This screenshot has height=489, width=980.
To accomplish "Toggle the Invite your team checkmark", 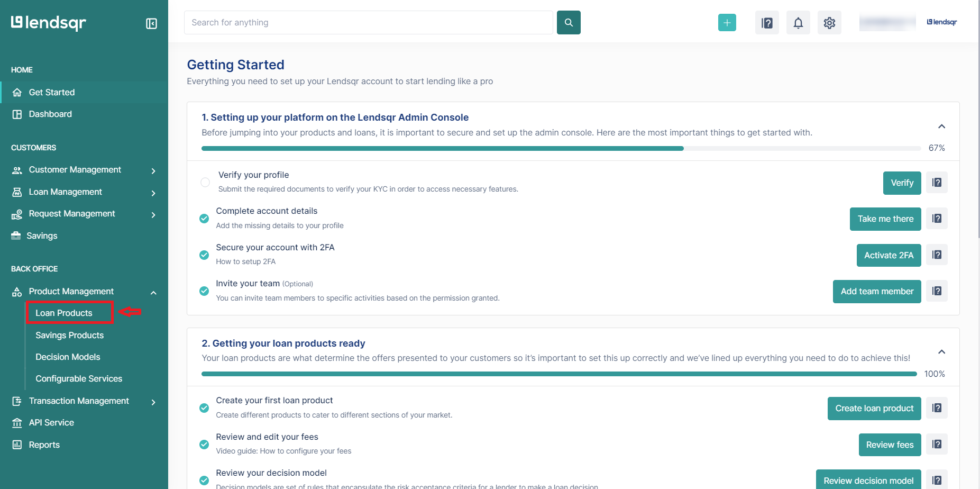I will tap(204, 291).
